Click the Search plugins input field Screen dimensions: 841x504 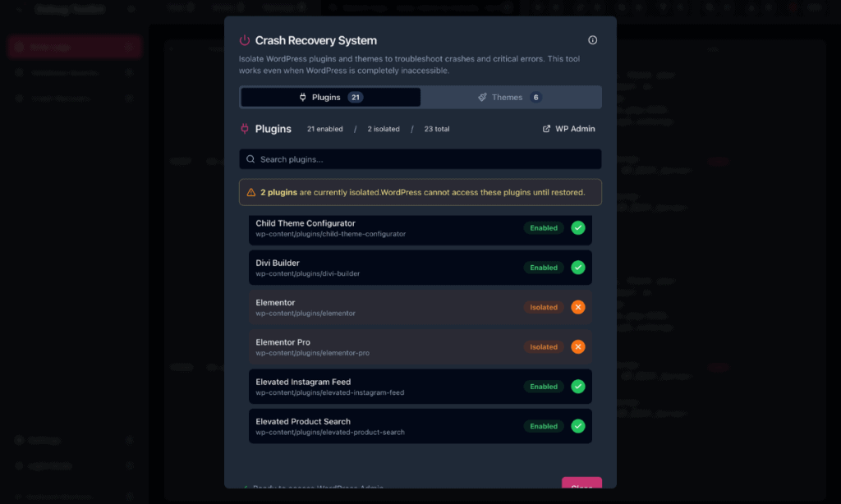coord(420,159)
